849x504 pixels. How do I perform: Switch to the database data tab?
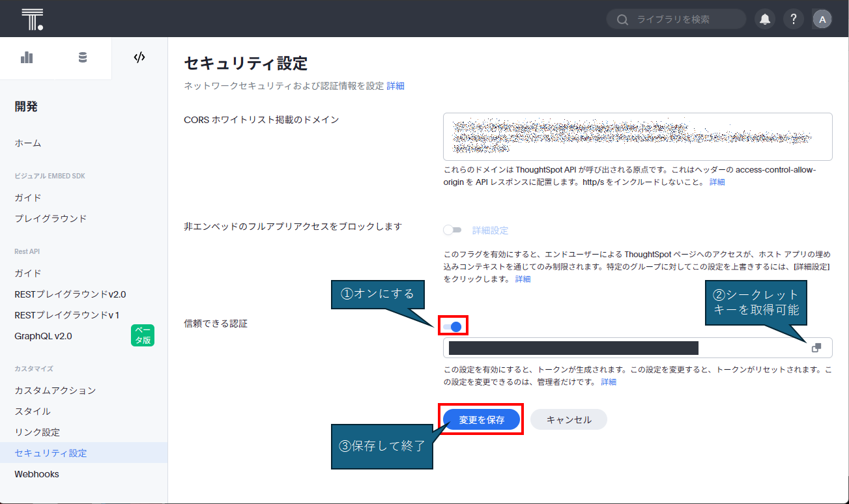83,57
